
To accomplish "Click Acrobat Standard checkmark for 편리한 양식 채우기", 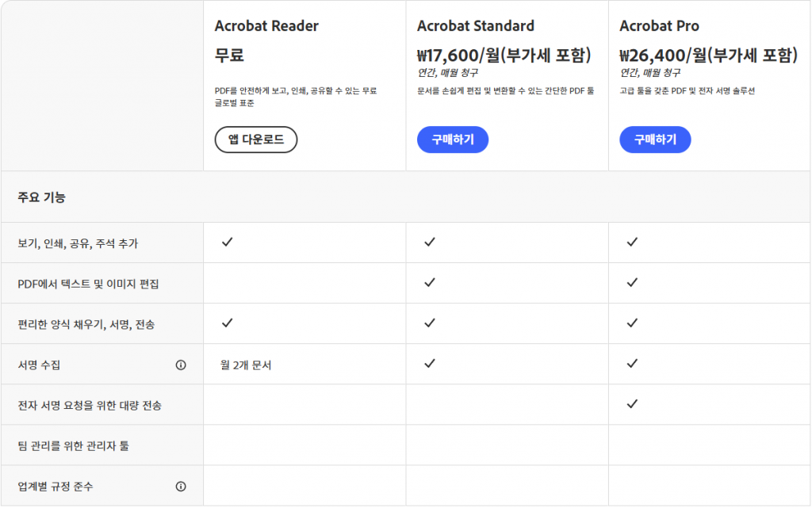I will [x=429, y=323].
